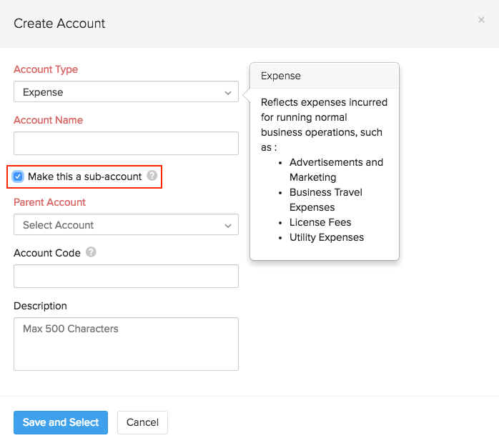Click Utility Expenses in the tooltip list

point(327,237)
